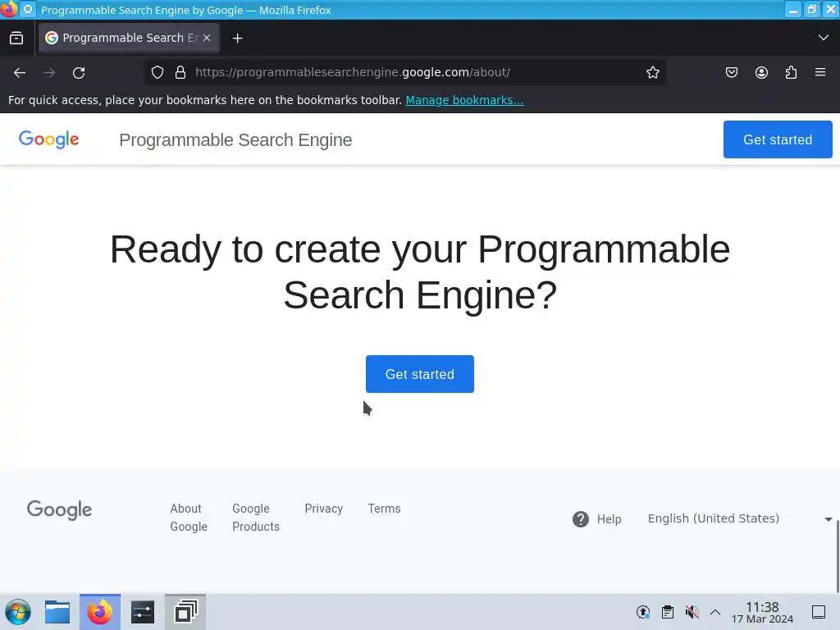
Task: Open the Terms footer link
Action: (384, 509)
